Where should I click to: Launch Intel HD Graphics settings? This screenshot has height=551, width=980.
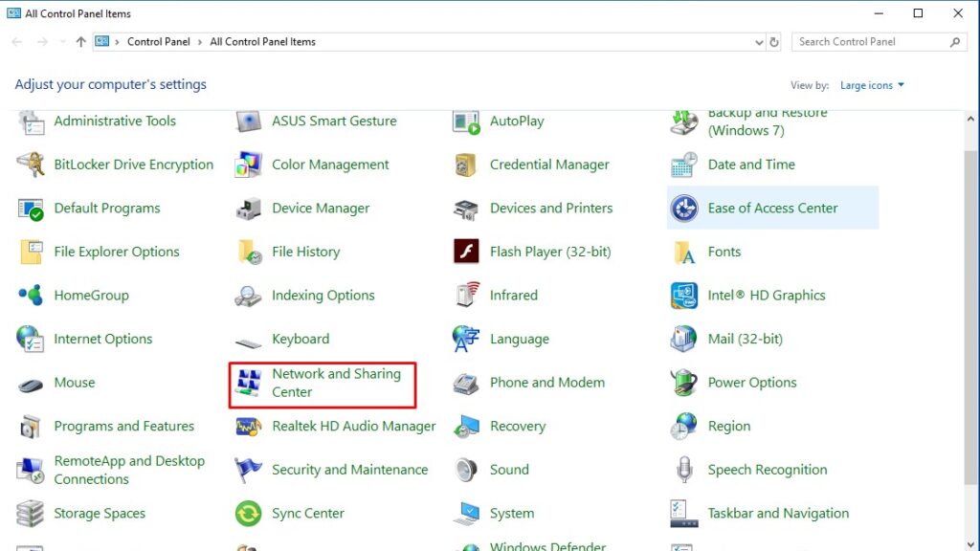766,295
